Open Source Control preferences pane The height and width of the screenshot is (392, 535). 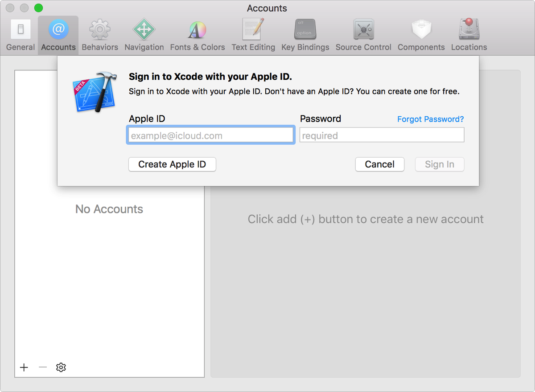click(x=363, y=35)
